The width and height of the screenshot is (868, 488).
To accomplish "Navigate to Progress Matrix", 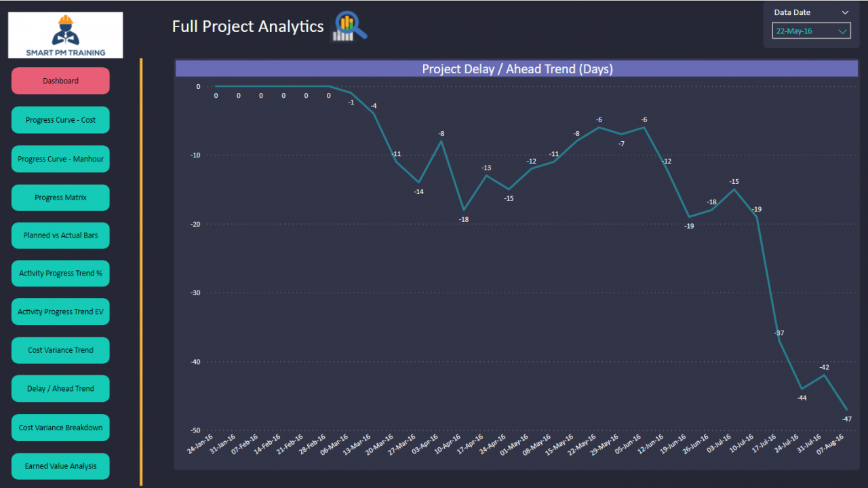I will point(60,198).
